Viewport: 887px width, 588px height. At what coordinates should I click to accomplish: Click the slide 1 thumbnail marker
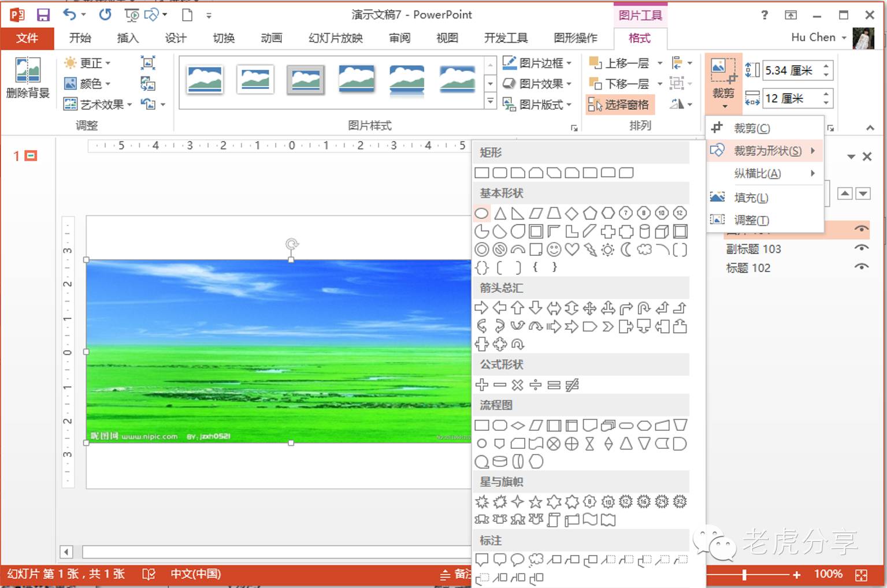click(x=25, y=156)
